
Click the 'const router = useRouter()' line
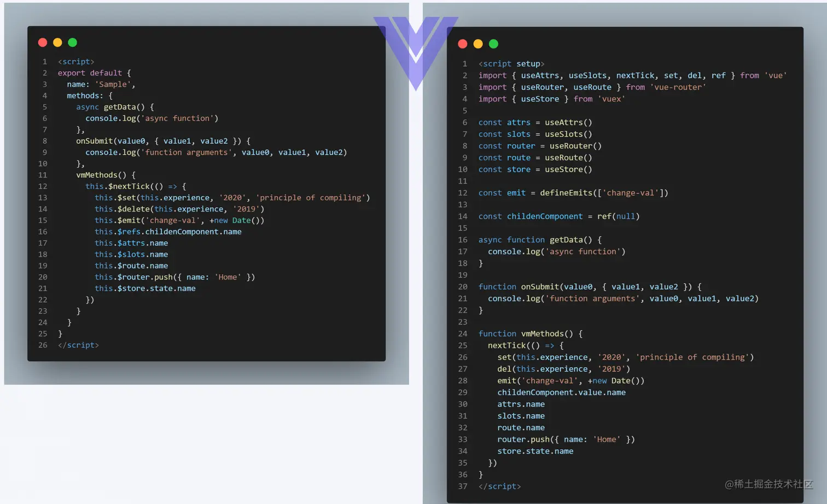click(540, 146)
